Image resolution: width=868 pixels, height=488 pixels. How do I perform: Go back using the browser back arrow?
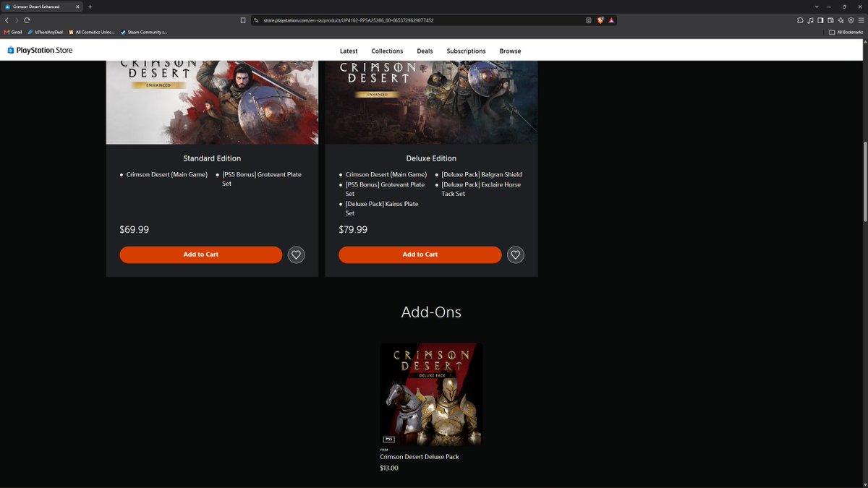(x=7, y=20)
